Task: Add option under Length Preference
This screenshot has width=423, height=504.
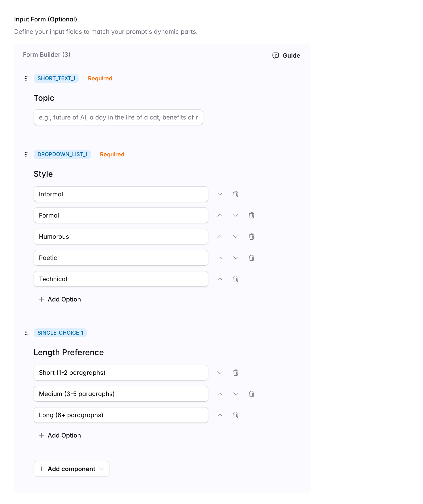Action: [60, 435]
